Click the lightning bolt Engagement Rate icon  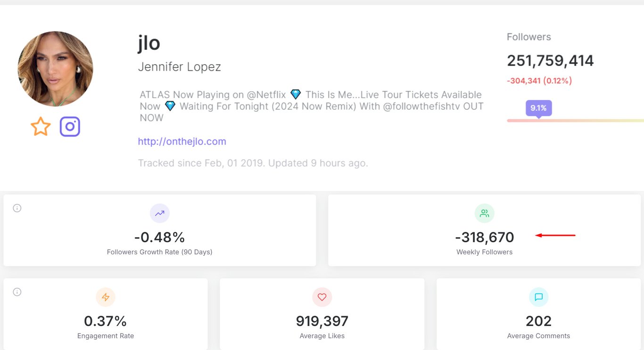[106, 297]
